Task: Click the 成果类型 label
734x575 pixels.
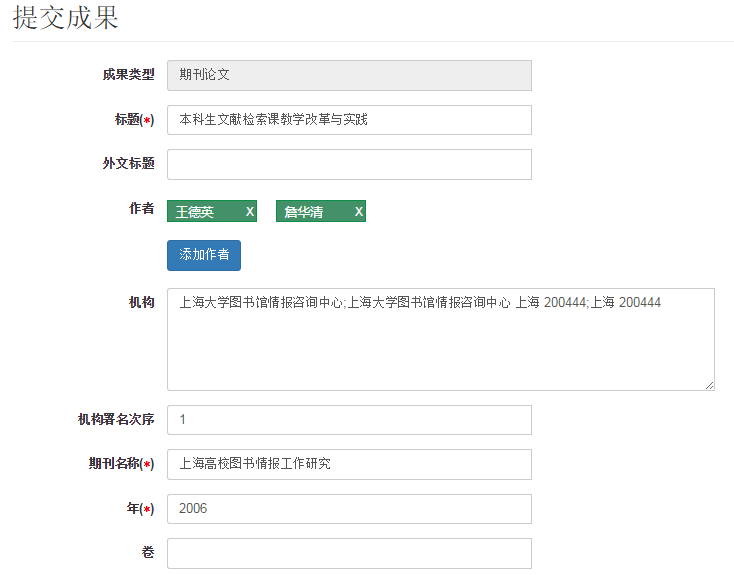Action: pos(129,74)
